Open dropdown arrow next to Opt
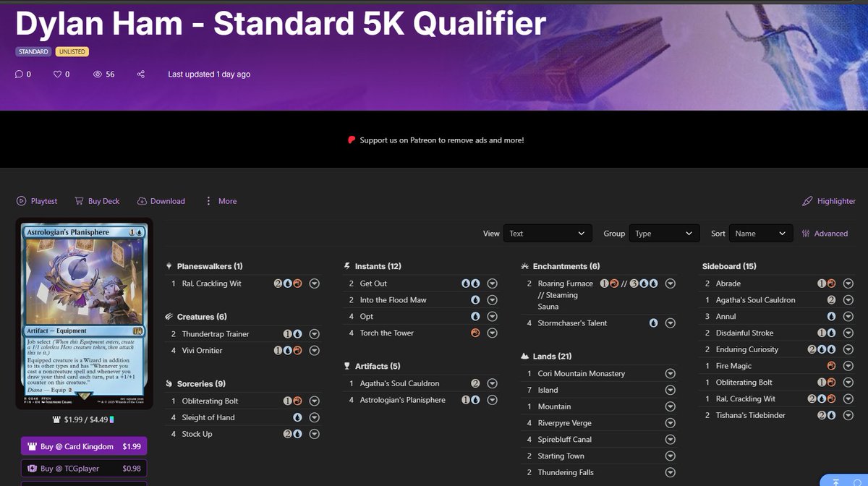The width and height of the screenshot is (868, 486). 492,317
